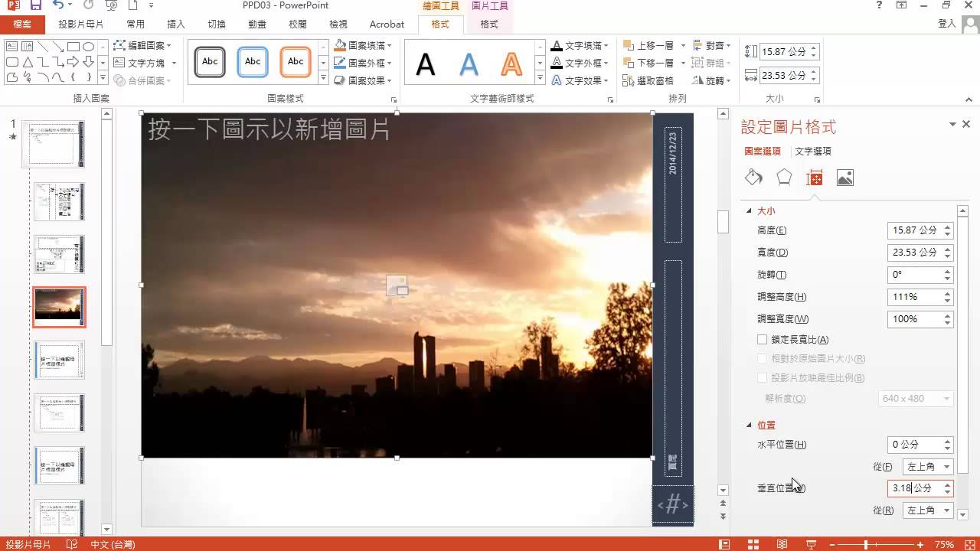Open the 效果 (Effects) pentagon tab
Image resolution: width=980 pixels, height=551 pixels.
[x=784, y=178]
